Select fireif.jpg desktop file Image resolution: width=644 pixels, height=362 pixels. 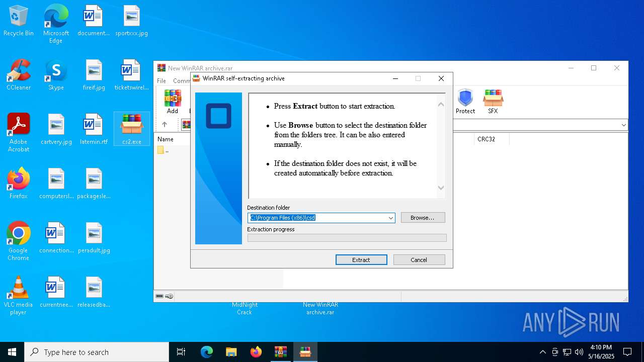[x=94, y=75]
